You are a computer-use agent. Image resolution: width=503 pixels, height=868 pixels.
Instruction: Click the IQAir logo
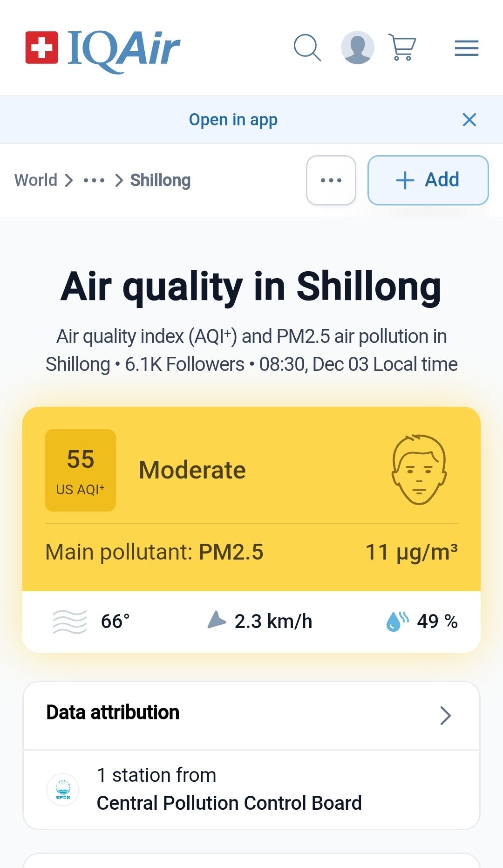(x=102, y=48)
